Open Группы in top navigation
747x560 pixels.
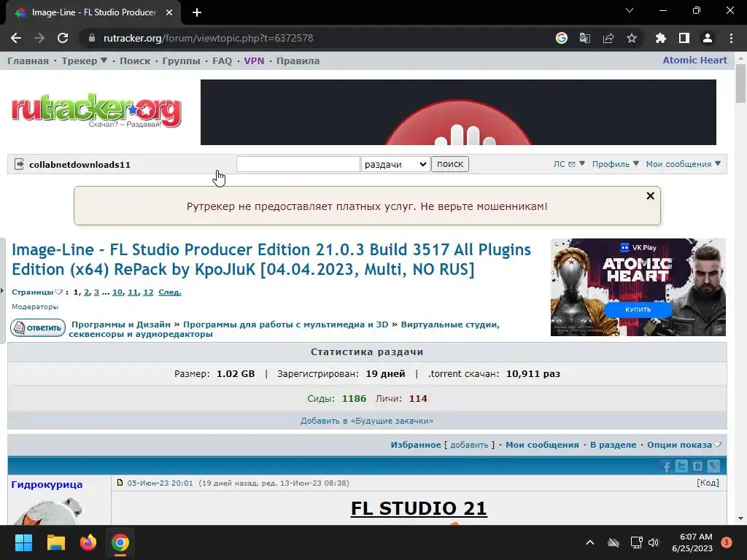pyautogui.click(x=181, y=61)
